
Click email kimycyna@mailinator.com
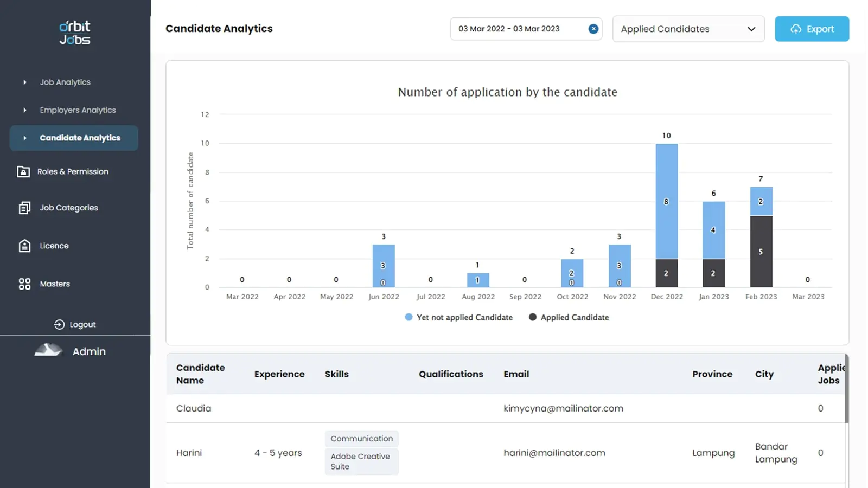tap(563, 408)
